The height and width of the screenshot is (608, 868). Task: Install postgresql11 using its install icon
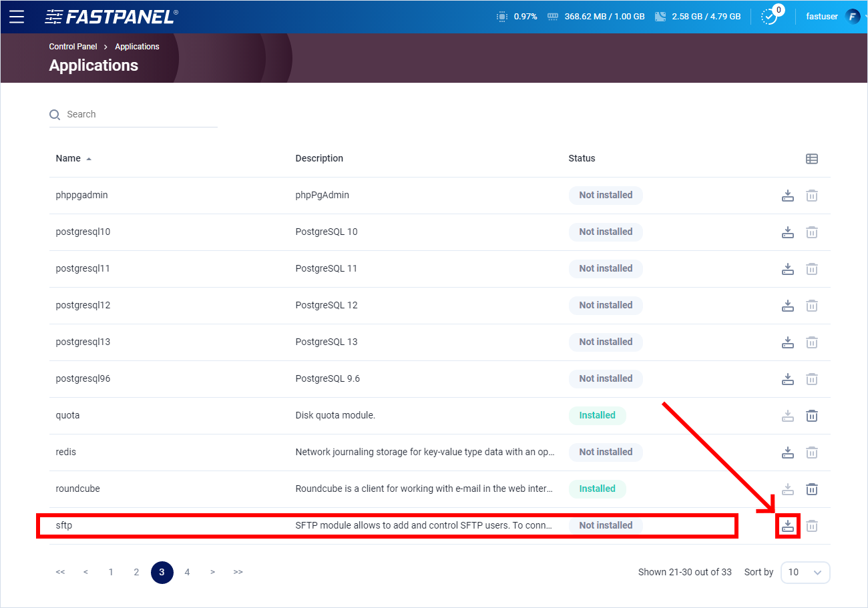click(x=788, y=269)
